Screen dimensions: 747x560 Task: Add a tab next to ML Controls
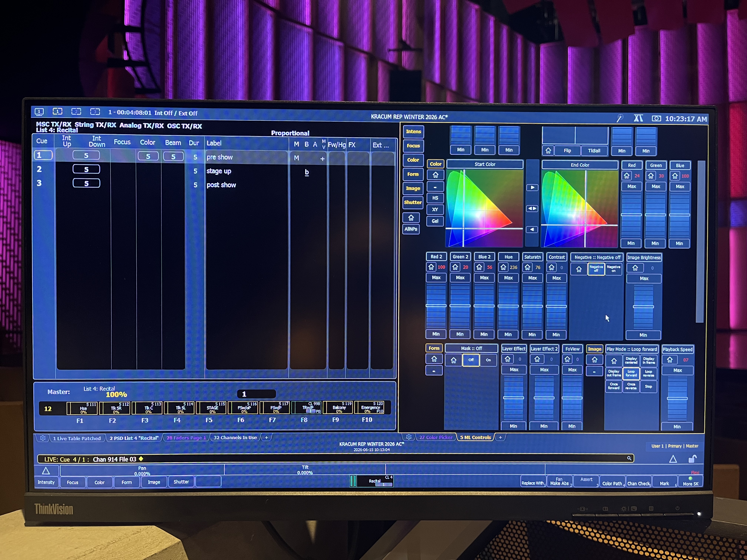500,437
